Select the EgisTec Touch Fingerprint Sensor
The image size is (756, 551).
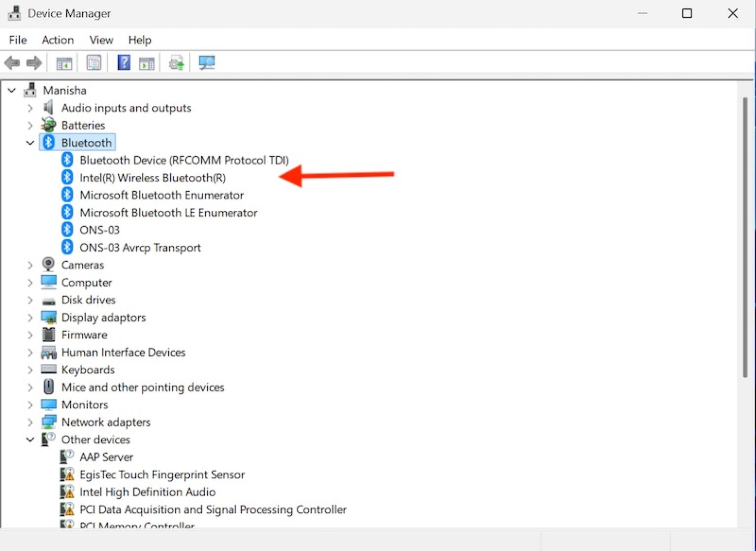pyautogui.click(x=162, y=474)
